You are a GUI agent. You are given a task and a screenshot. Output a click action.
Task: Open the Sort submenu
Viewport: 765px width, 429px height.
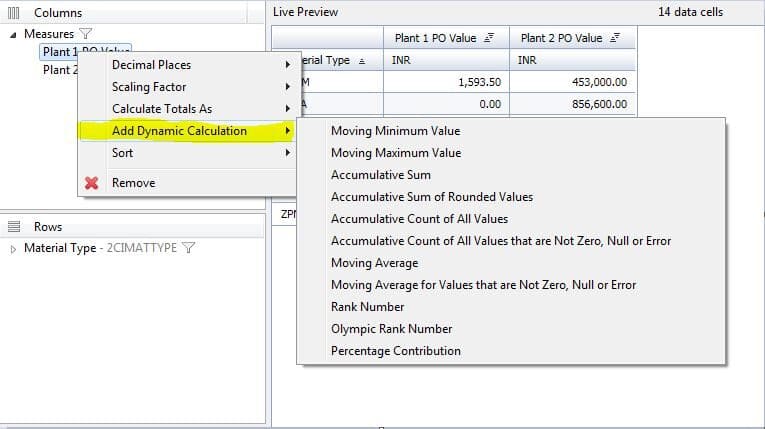click(x=122, y=153)
